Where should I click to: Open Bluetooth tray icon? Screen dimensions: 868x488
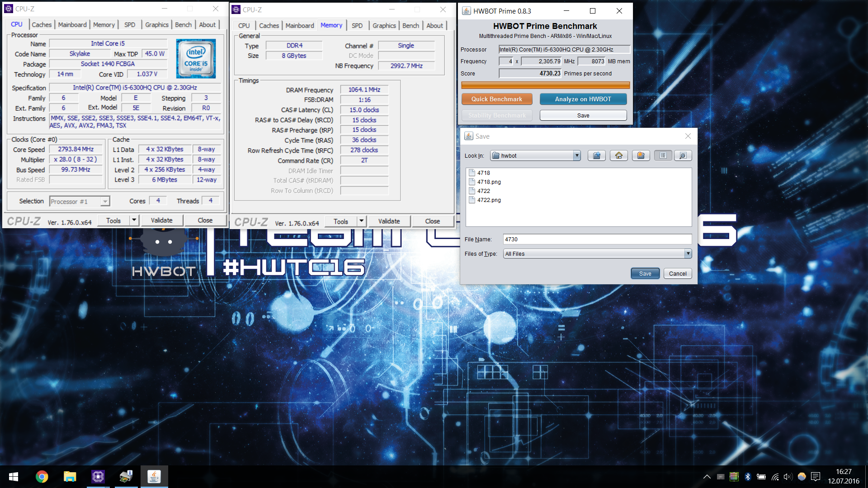[747, 477]
